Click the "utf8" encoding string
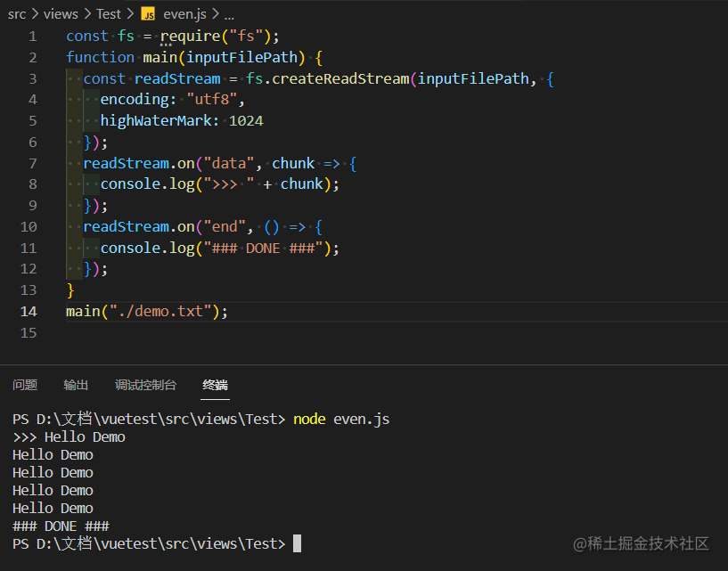 (212, 100)
